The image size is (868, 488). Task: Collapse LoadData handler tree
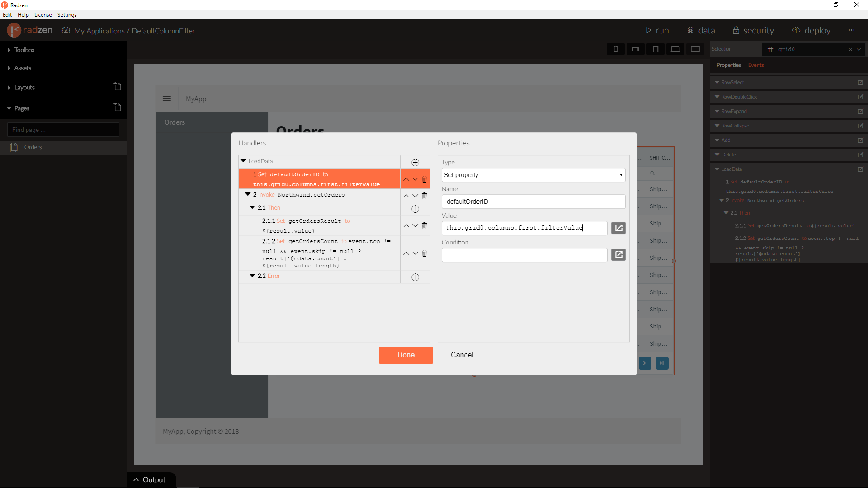click(x=243, y=161)
